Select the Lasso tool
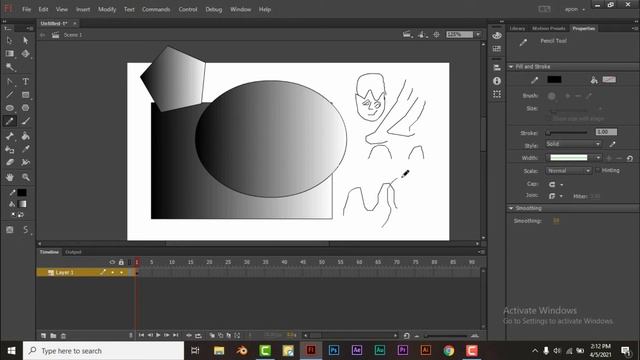This screenshot has width=640, height=360. [x=10, y=67]
